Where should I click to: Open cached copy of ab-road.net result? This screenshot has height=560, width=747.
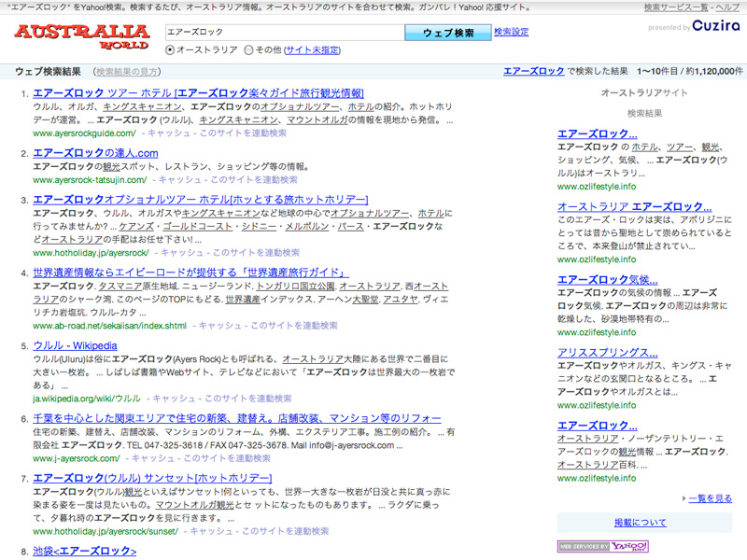click(x=219, y=326)
